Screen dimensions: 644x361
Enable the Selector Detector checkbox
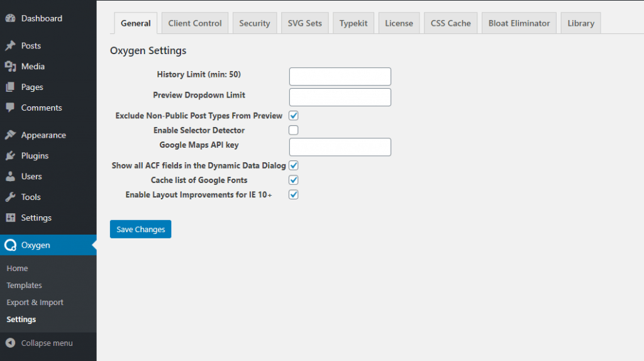pos(294,130)
